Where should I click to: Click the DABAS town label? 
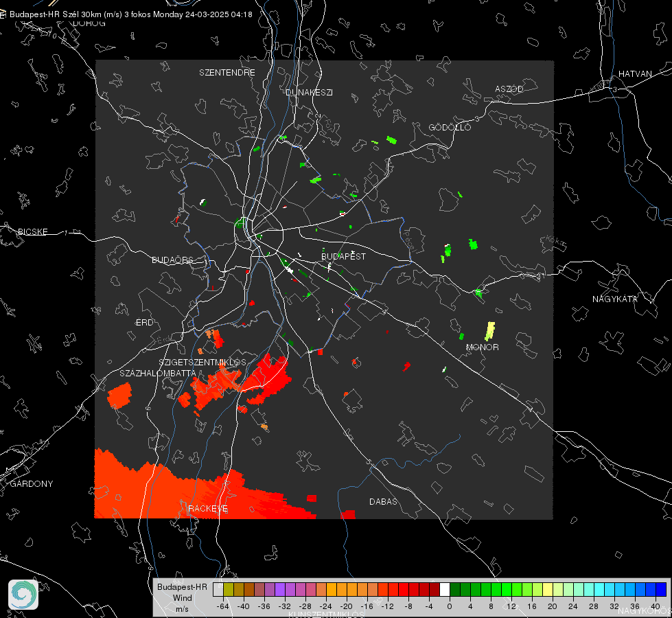pos(383,501)
